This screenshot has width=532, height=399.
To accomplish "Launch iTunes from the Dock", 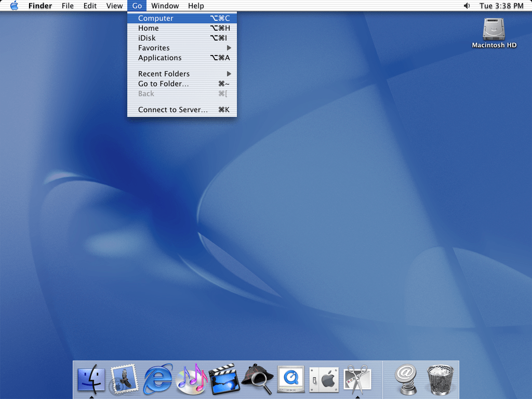I will pos(192,380).
